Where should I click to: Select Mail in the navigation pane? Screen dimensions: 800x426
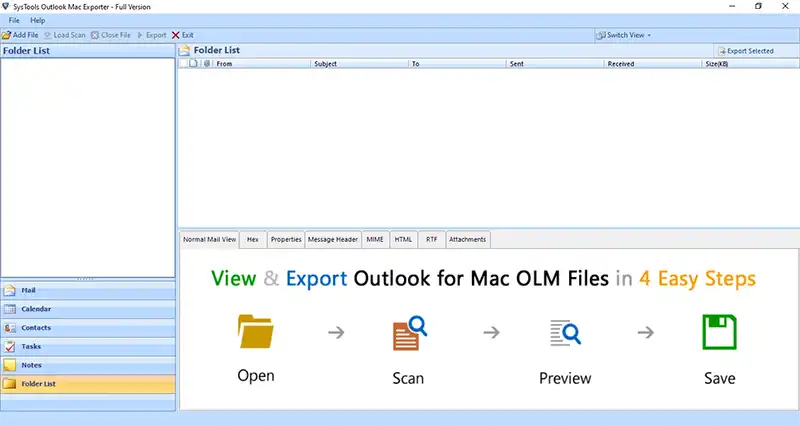point(88,290)
